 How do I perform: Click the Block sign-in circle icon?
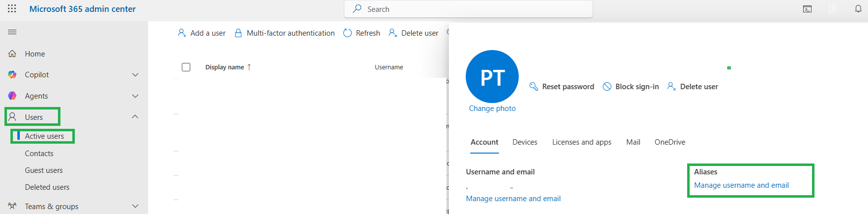[607, 86]
